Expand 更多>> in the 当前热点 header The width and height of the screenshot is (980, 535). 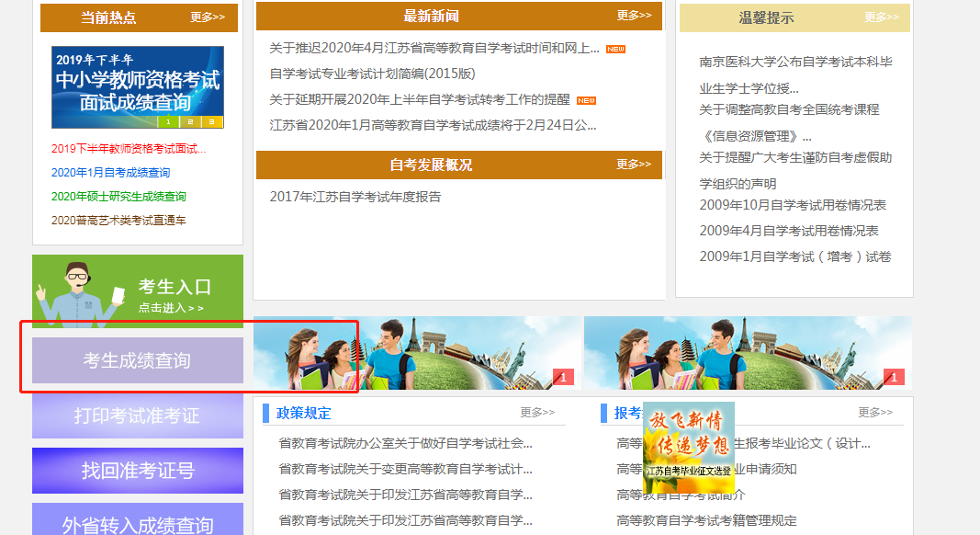pos(208,17)
